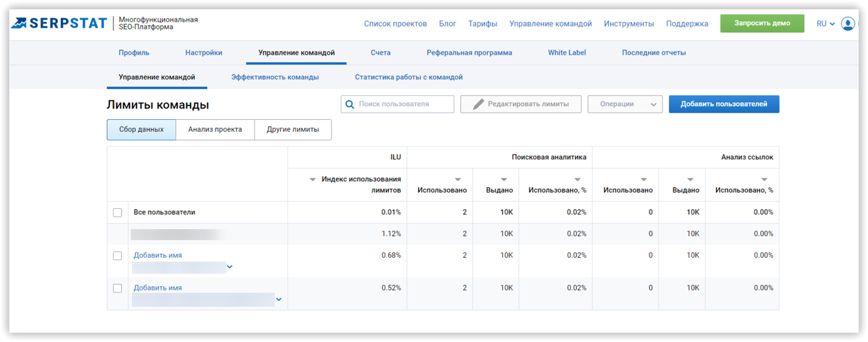
Task: Sort by Индекс использования лимитов arrow
Action: (313, 179)
